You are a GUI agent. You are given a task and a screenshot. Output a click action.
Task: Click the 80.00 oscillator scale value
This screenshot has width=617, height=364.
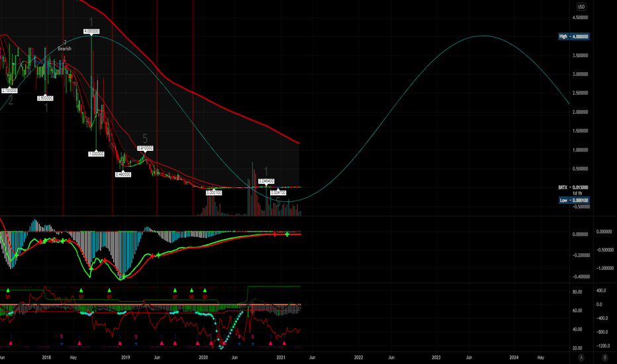pyautogui.click(x=577, y=292)
